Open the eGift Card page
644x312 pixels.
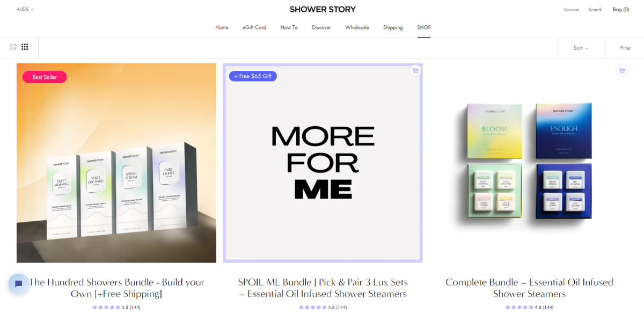pos(254,27)
